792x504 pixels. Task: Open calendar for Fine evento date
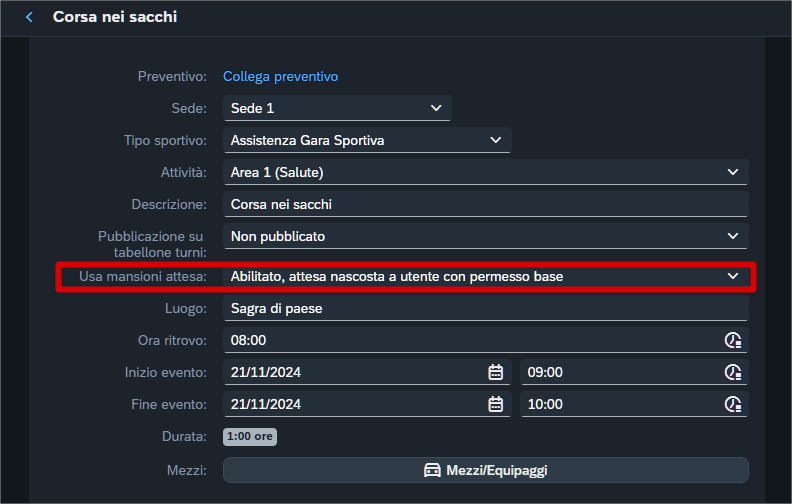tap(495, 404)
